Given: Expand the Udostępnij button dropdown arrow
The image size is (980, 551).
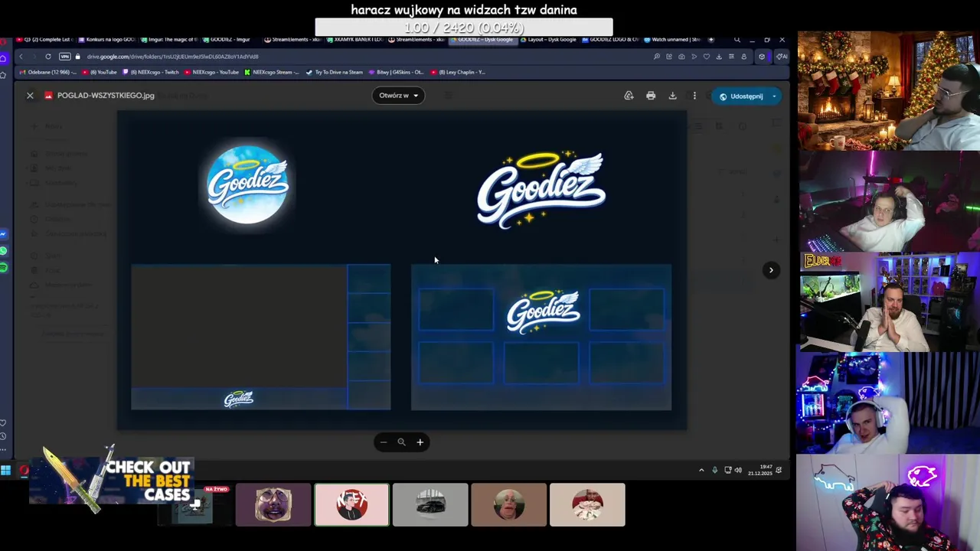Looking at the screenshot, I should (x=774, y=96).
